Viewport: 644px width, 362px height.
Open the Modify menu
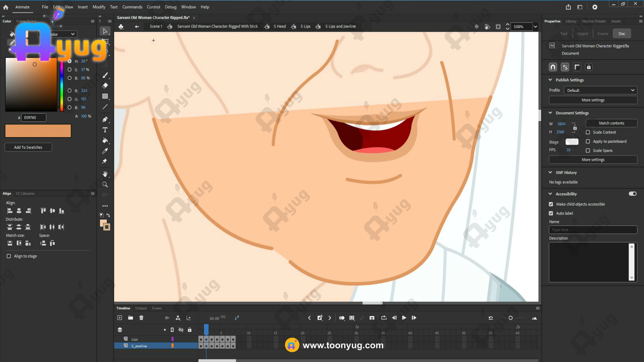click(99, 7)
